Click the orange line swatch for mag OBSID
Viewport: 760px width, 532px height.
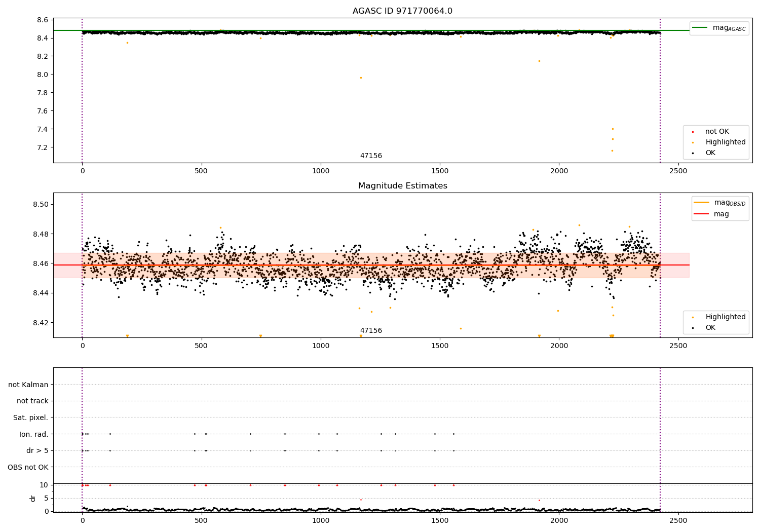pyautogui.click(x=701, y=203)
